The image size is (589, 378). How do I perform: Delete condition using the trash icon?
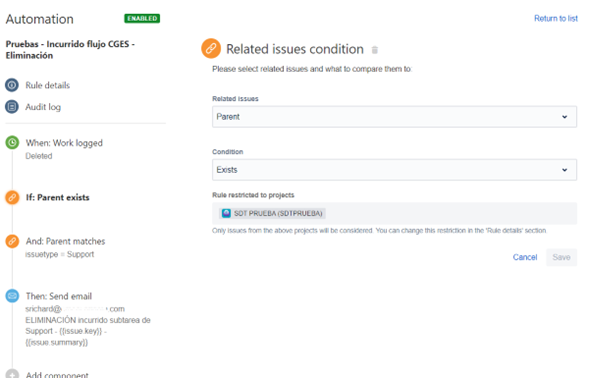[x=375, y=50]
